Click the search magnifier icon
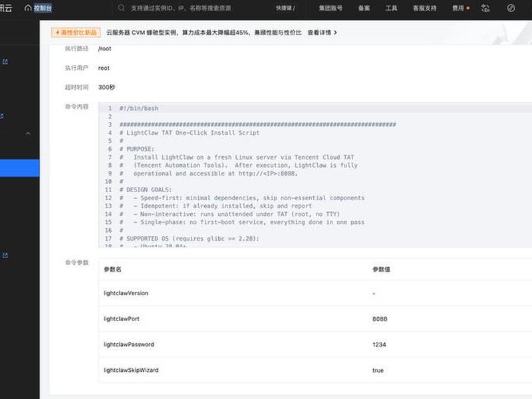This screenshot has height=399, width=532. (x=121, y=8)
